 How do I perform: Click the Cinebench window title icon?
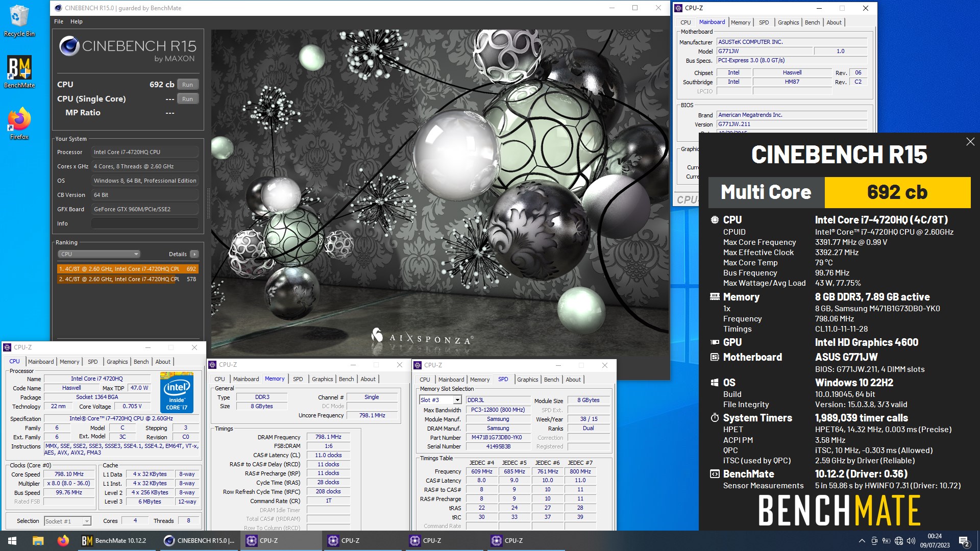(x=58, y=8)
